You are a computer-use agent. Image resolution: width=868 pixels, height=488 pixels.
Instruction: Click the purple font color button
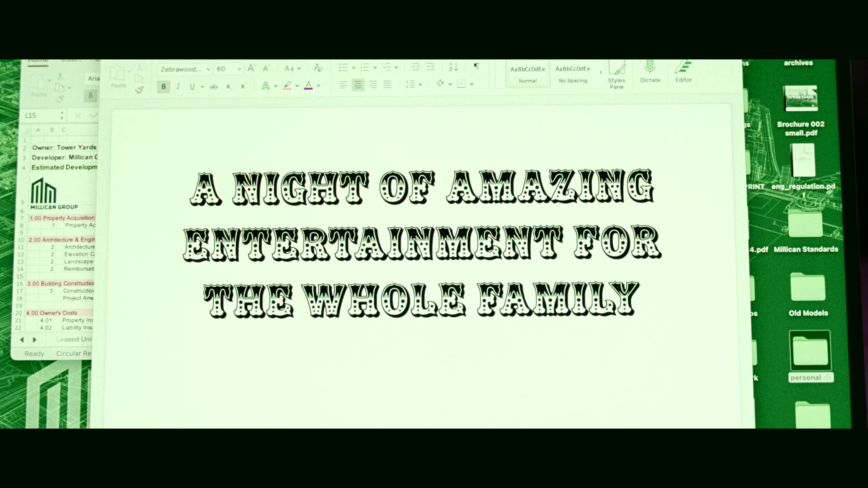pos(308,86)
